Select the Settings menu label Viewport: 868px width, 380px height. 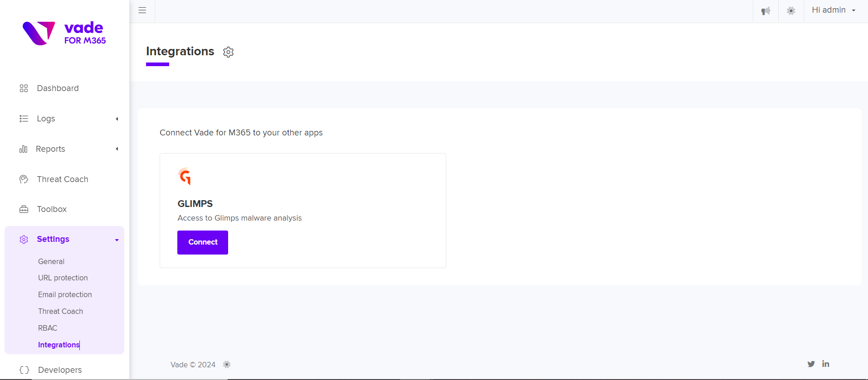pyautogui.click(x=53, y=239)
